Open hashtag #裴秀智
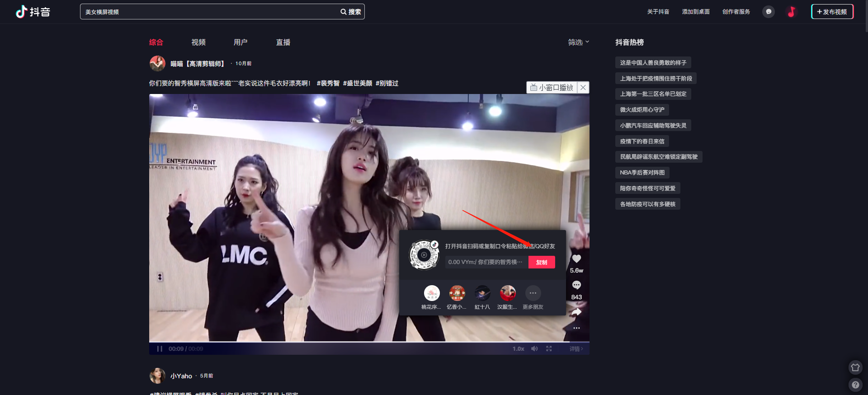The height and width of the screenshot is (395, 868). tap(328, 83)
